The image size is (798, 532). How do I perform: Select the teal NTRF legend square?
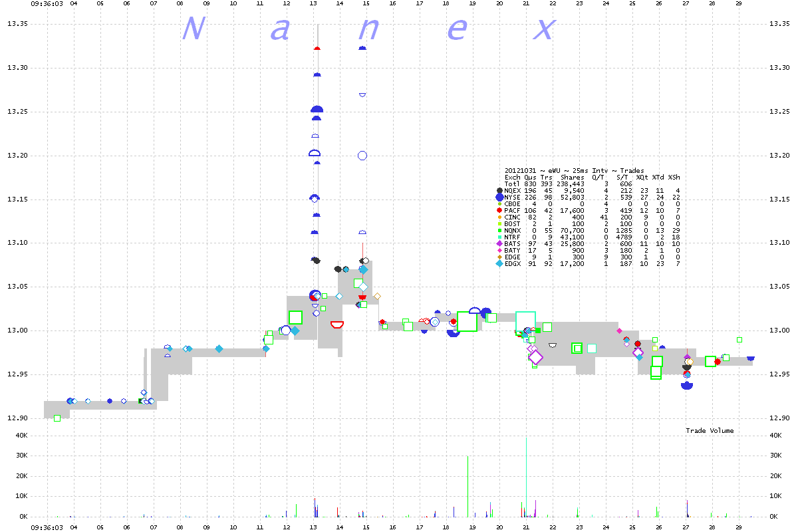pos(499,237)
